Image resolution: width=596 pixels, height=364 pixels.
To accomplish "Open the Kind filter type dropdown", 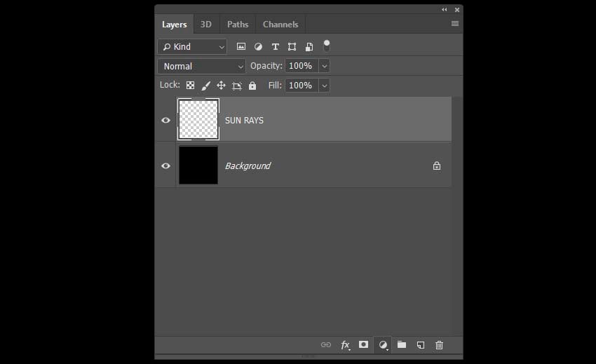I will pos(193,47).
